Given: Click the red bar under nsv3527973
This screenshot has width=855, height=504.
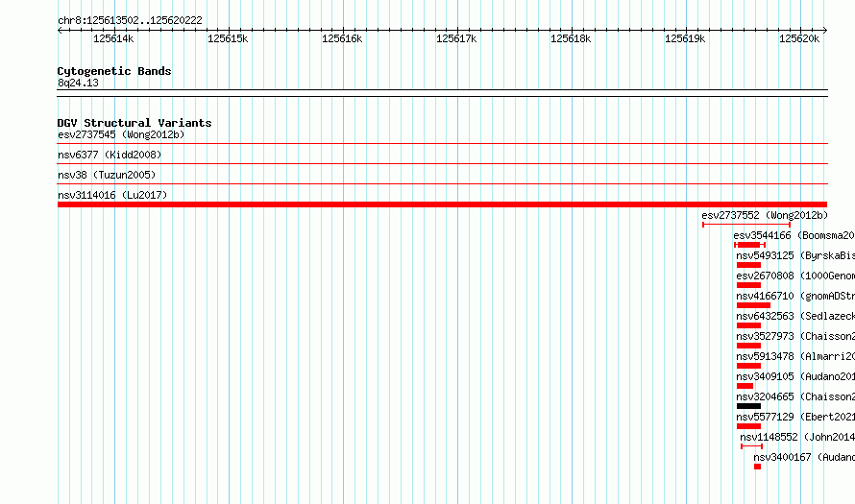Looking at the screenshot, I should tap(748, 346).
